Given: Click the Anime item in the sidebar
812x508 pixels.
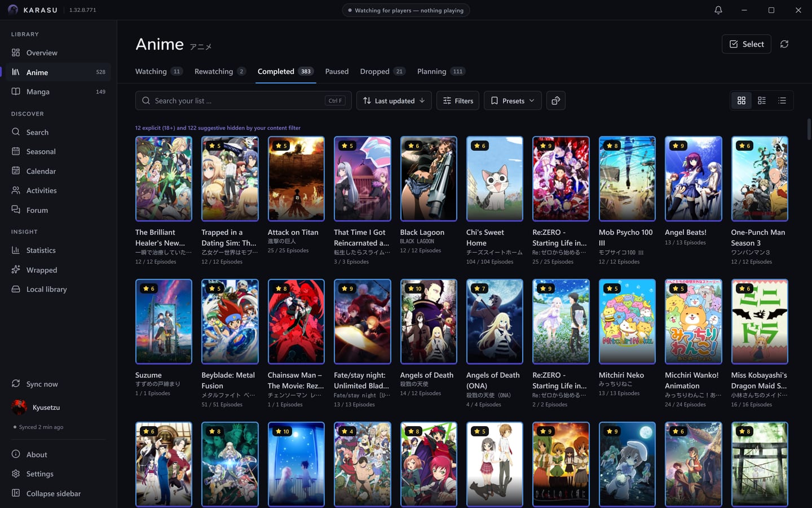Looking at the screenshot, I should click(58, 72).
